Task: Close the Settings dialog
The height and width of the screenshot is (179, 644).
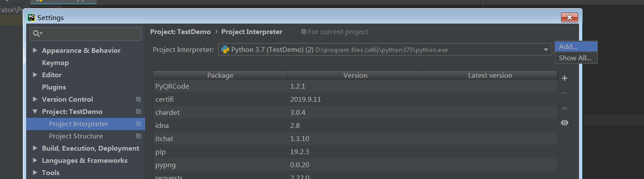Action: [x=569, y=17]
